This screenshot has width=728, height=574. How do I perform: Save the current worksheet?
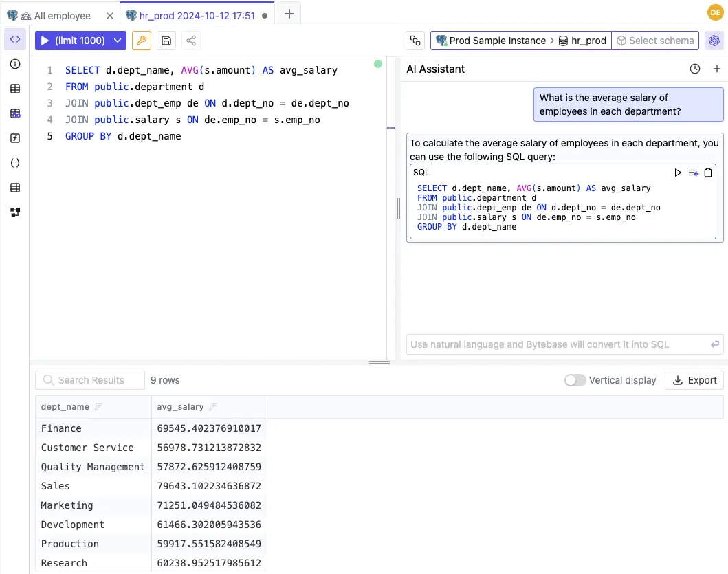(166, 41)
